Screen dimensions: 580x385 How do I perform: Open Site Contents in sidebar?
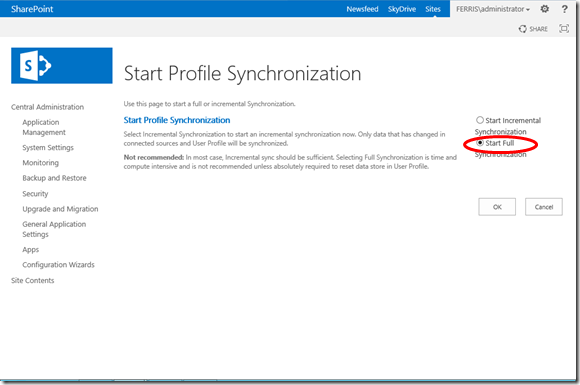[x=33, y=280]
